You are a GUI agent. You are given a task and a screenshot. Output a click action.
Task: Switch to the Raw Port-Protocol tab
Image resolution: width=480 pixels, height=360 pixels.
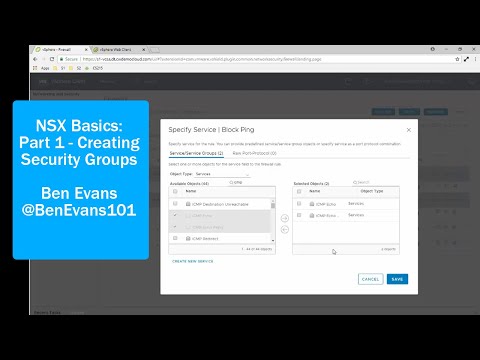point(254,153)
